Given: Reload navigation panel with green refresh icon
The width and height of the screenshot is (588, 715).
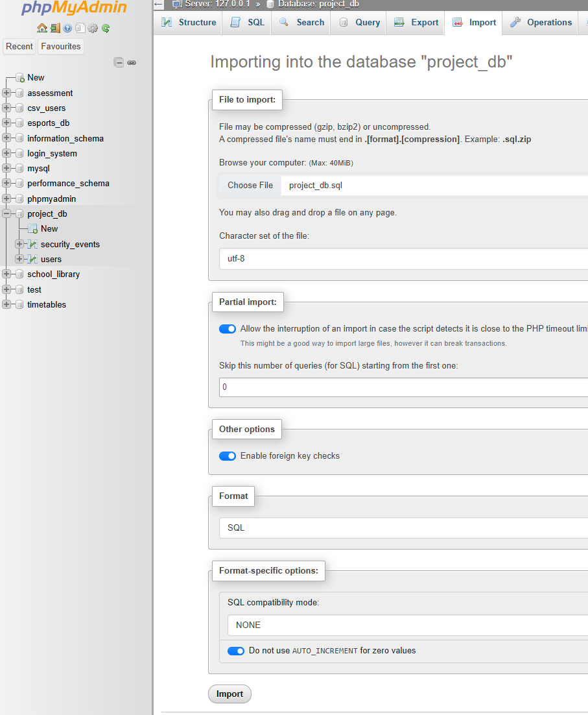Looking at the screenshot, I should pos(106,29).
